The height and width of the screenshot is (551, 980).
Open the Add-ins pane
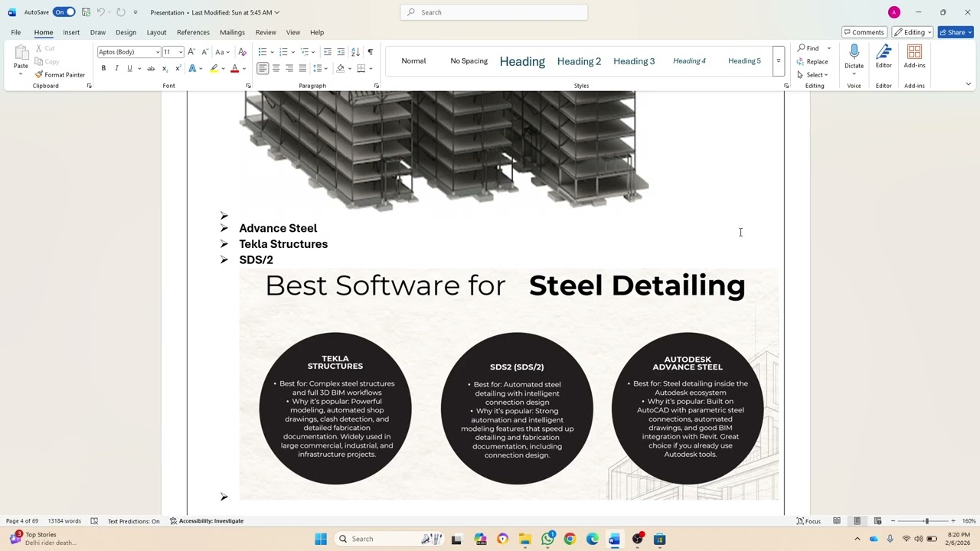[914, 57]
